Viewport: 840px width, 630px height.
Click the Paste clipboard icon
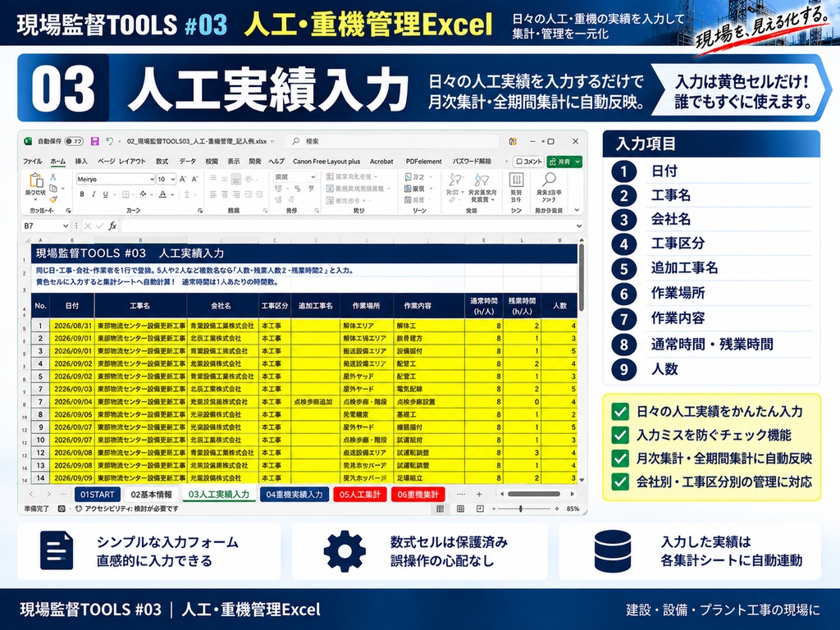pyautogui.click(x=36, y=180)
